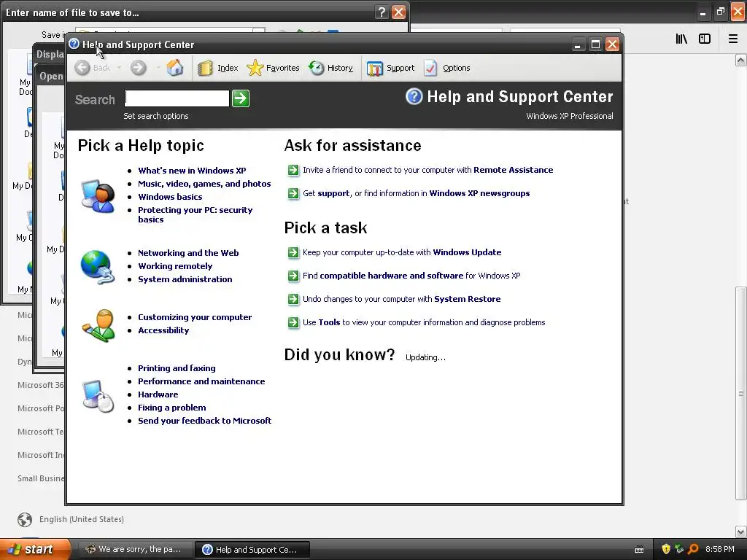
Task: Show the History list in Help toolbar
Action: coord(331,68)
